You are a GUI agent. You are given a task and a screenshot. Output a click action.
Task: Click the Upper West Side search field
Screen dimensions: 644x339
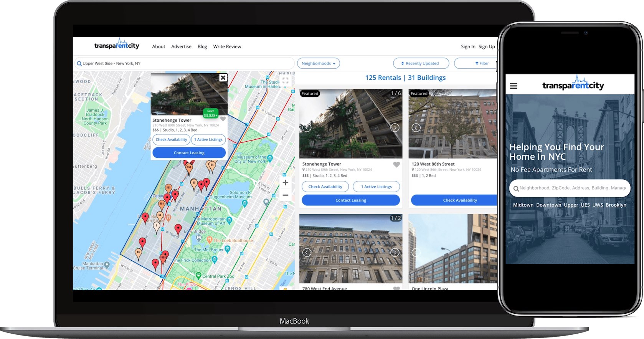(x=184, y=63)
